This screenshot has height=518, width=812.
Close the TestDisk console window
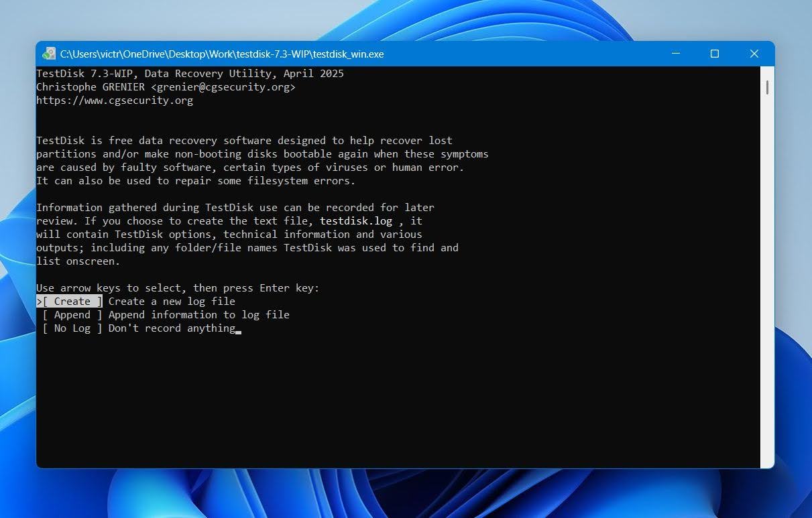[754, 54]
